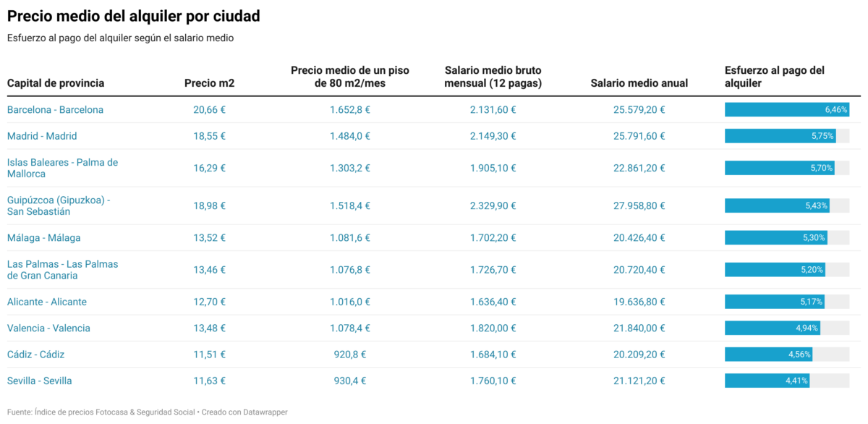This screenshot has height=424, width=868.
Task: Click the Valencia - Valencia row label
Action: click(48, 328)
